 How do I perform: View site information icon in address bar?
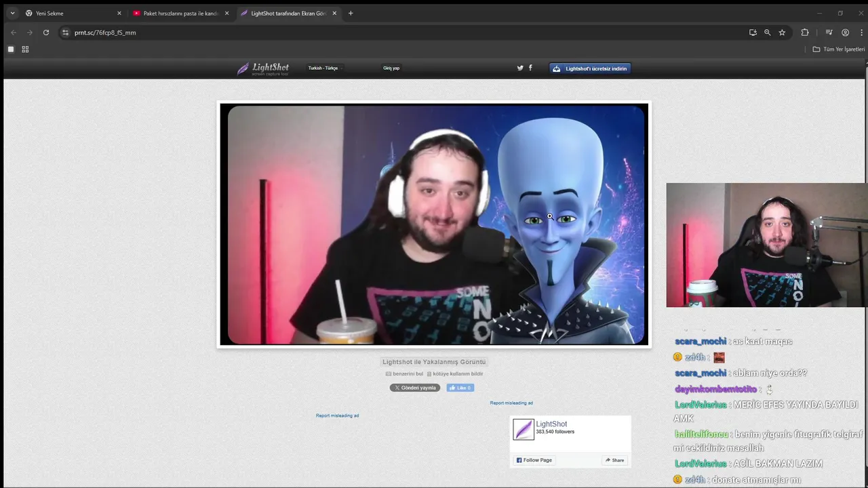65,33
